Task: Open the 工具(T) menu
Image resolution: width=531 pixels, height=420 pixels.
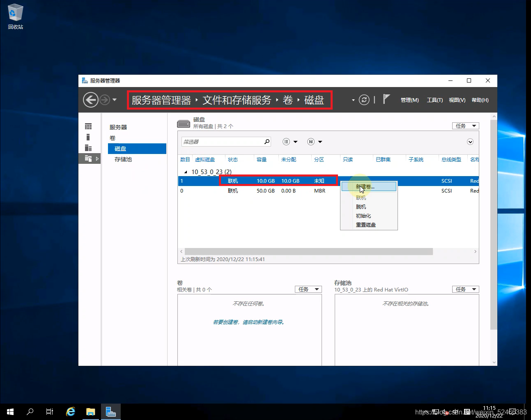Action: coord(435,100)
